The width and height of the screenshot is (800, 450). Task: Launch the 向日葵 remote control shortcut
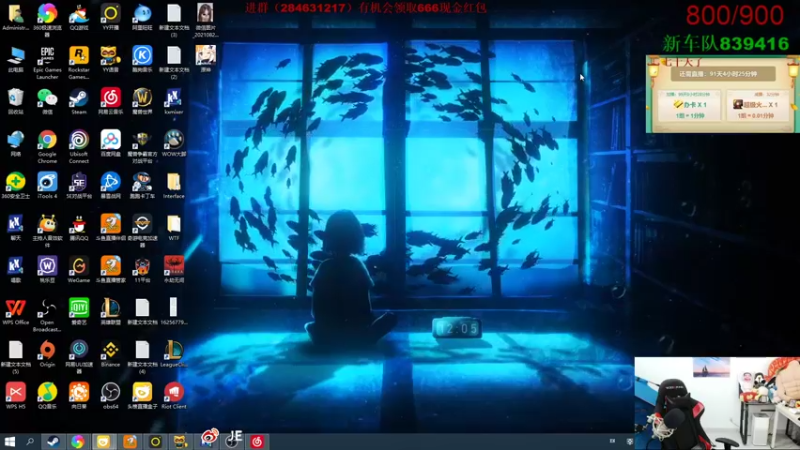[x=79, y=396]
